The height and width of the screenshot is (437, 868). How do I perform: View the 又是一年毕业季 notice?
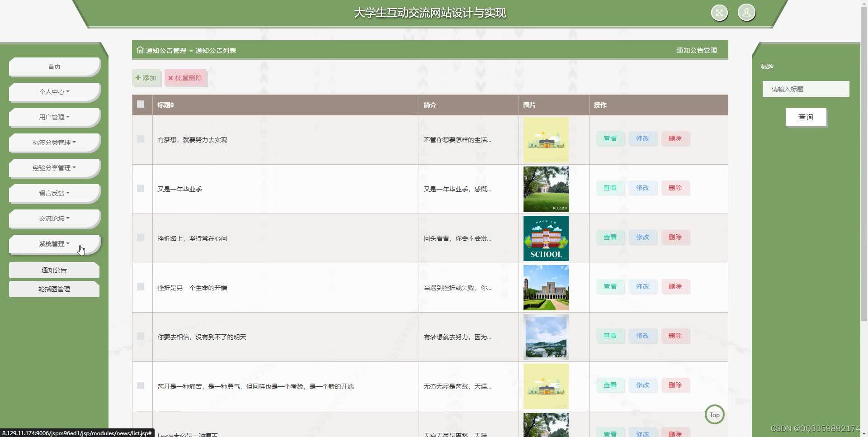point(610,188)
